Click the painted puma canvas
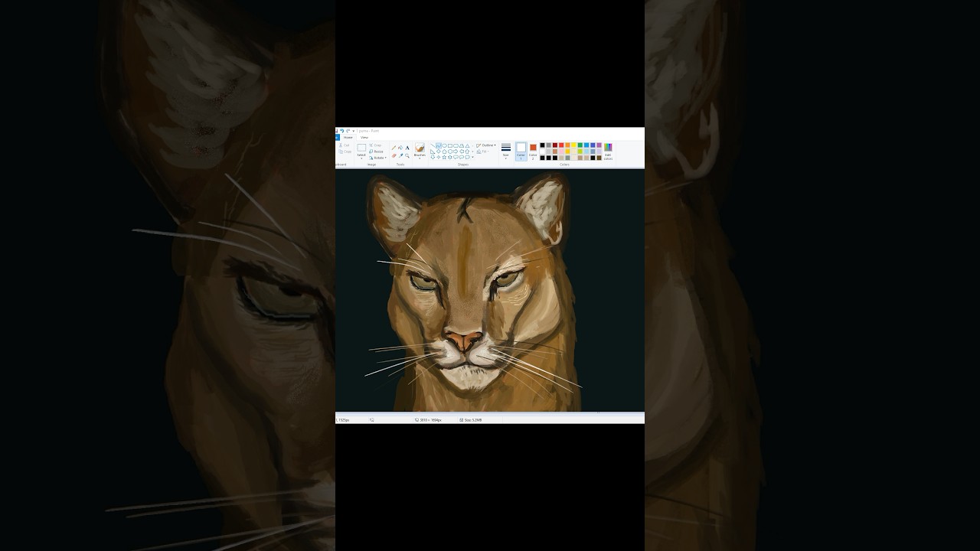Image resolution: width=980 pixels, height=551 pixels. click(x=490, y=290)
